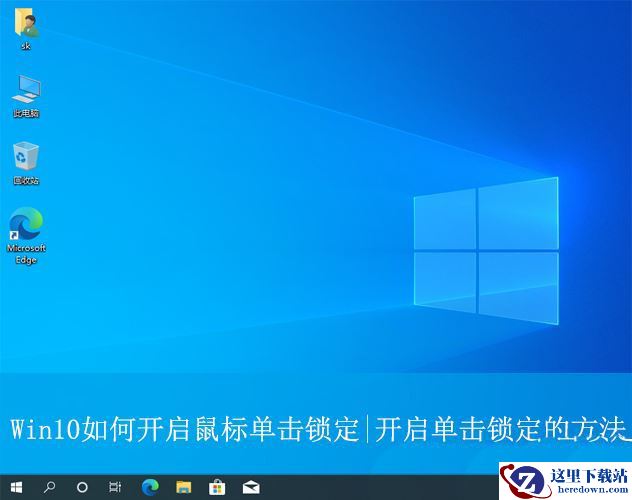Select the 此电脑 desktop icon
The width and height of the screenshot is (632, 500).
click(26, 96)
